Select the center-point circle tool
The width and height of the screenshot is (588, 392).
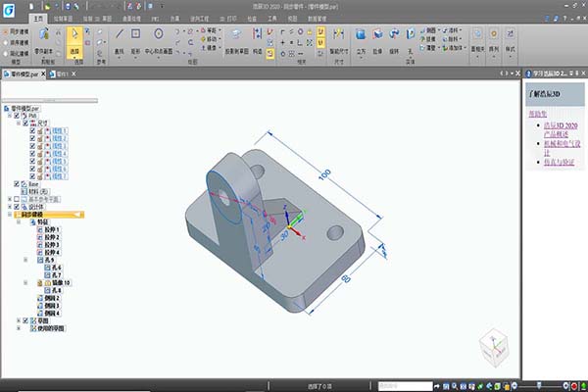[159, 33]
